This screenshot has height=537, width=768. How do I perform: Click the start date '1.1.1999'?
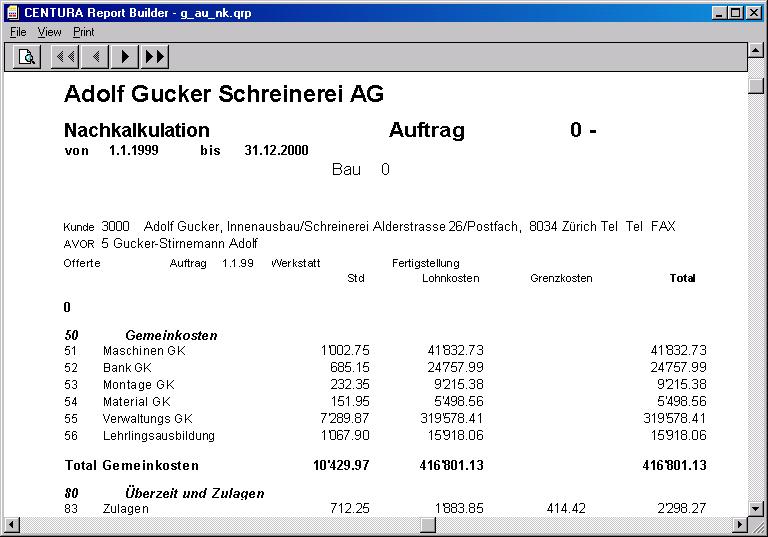[x=134, y=150]
